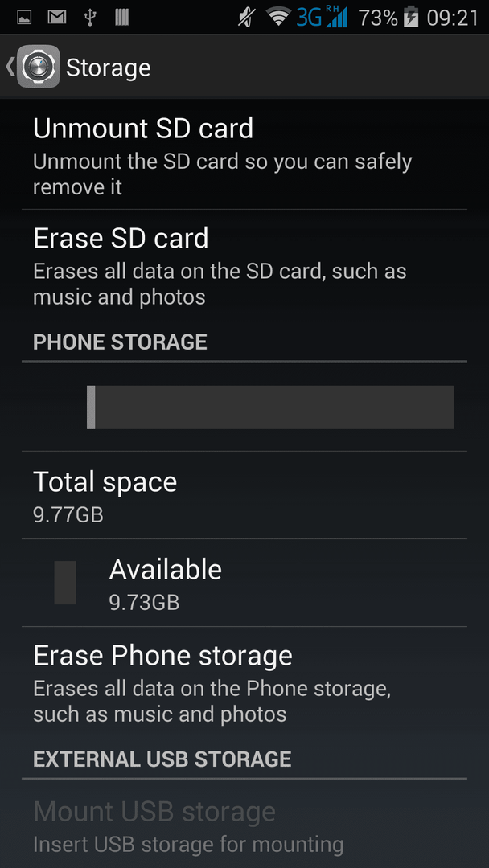The width and height of the screenshot is (489, 868).
Task: Tap the 09:21 clock in status bar
Action: 453,18
